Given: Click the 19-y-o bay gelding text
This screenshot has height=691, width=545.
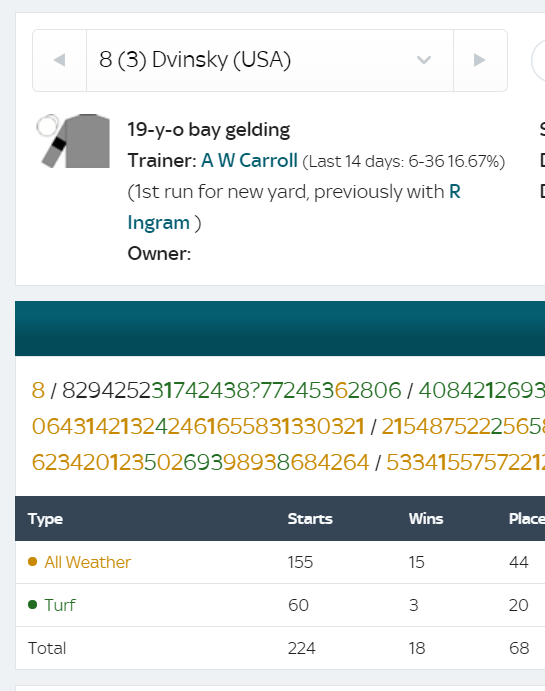Looking at the screenshot, I should (x=209, y=130).
